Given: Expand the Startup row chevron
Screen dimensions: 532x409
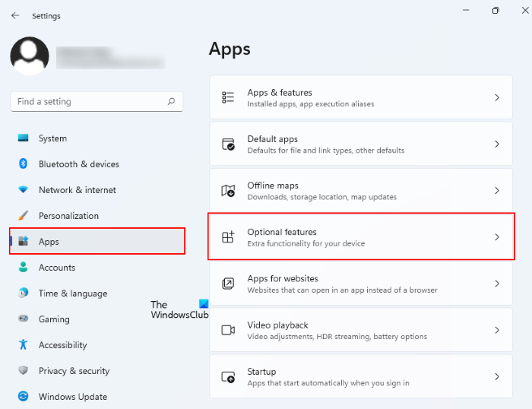Looking at the screenshot, I should [x=497, y=377].
